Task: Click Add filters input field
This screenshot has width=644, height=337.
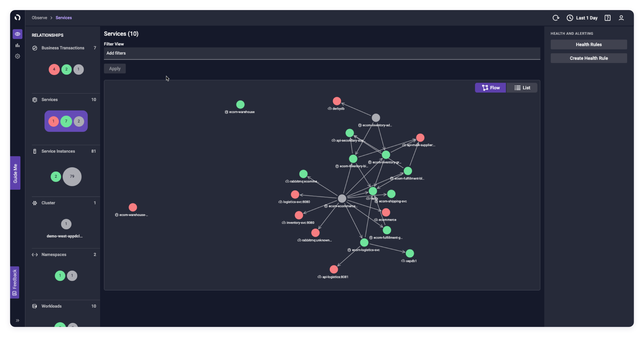Action: 322,53
